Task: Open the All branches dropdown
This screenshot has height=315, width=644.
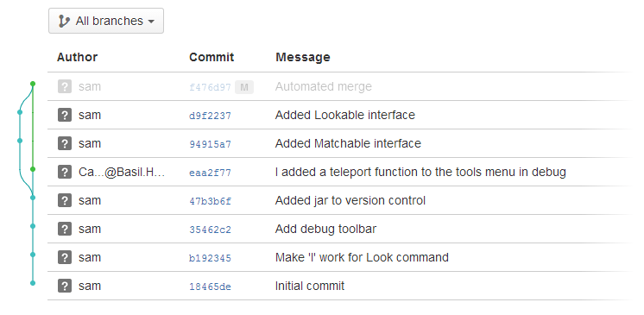Action: [x=106, y=21]
